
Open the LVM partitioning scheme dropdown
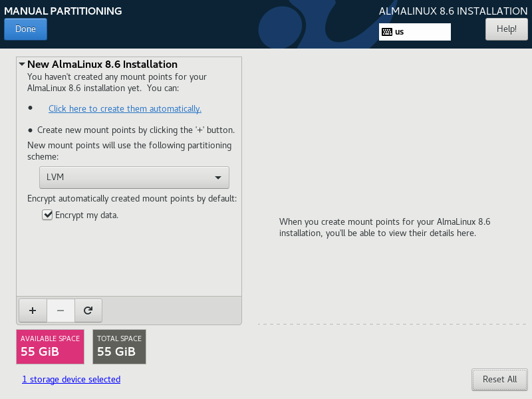(x=134, y=178)
